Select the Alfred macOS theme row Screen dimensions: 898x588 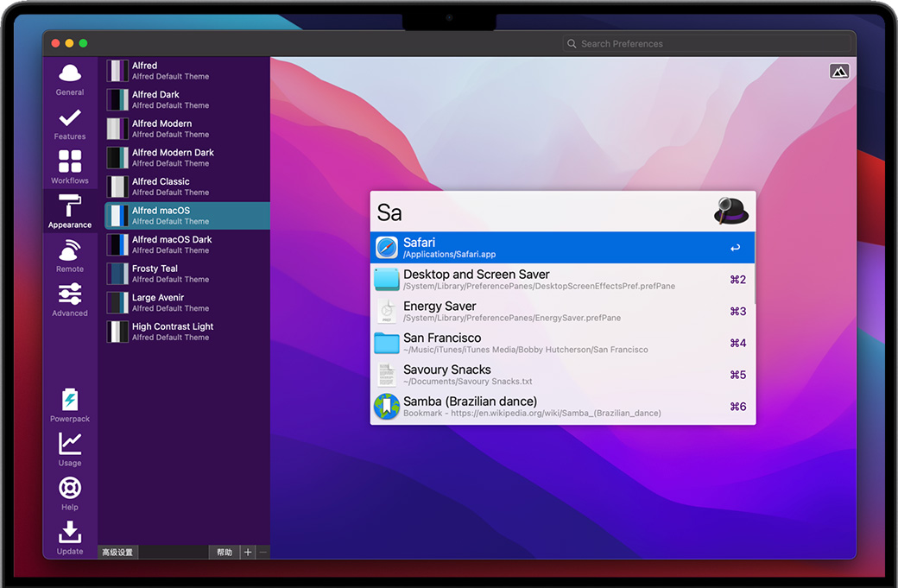[187, 216]
